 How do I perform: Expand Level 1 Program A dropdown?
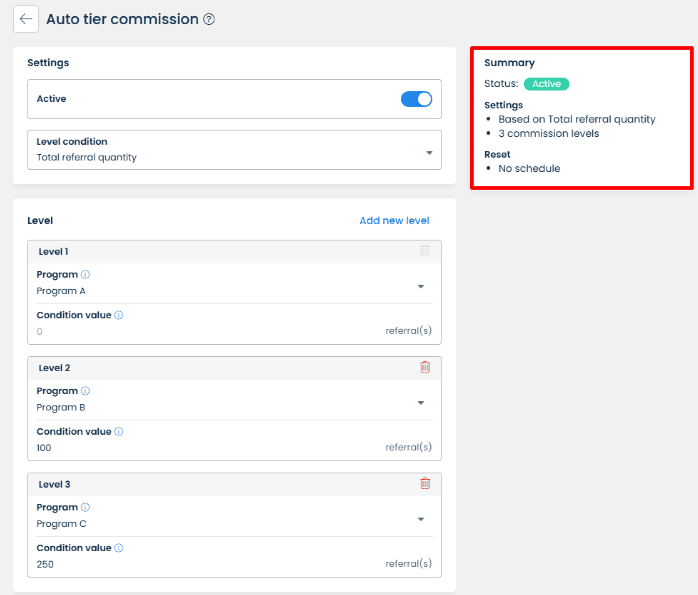(421, 286)
